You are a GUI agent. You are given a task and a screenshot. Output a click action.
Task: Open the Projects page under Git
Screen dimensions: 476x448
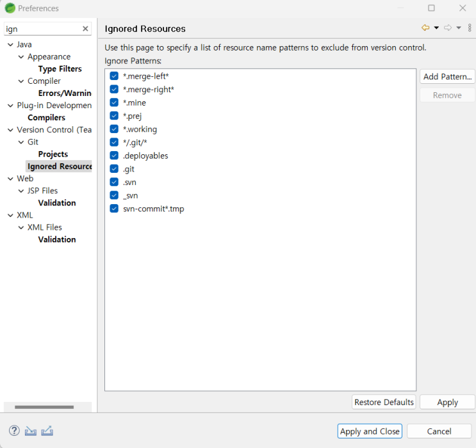click(x=53, y=154)
